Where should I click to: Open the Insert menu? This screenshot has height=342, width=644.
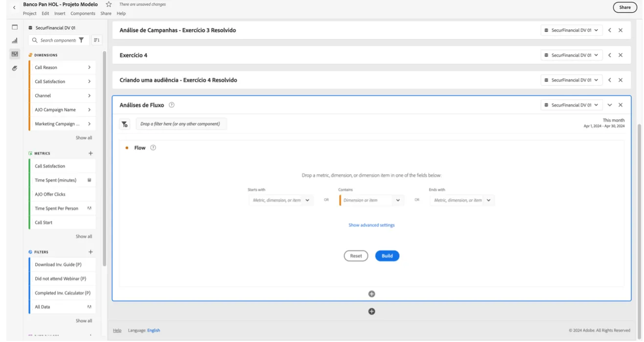pyautogui.click(x=60, y=14)
